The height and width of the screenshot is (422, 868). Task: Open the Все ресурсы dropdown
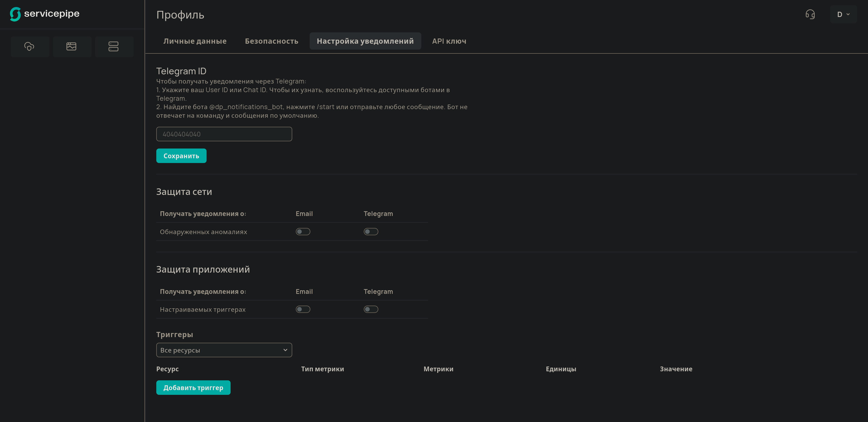[224, 350]
